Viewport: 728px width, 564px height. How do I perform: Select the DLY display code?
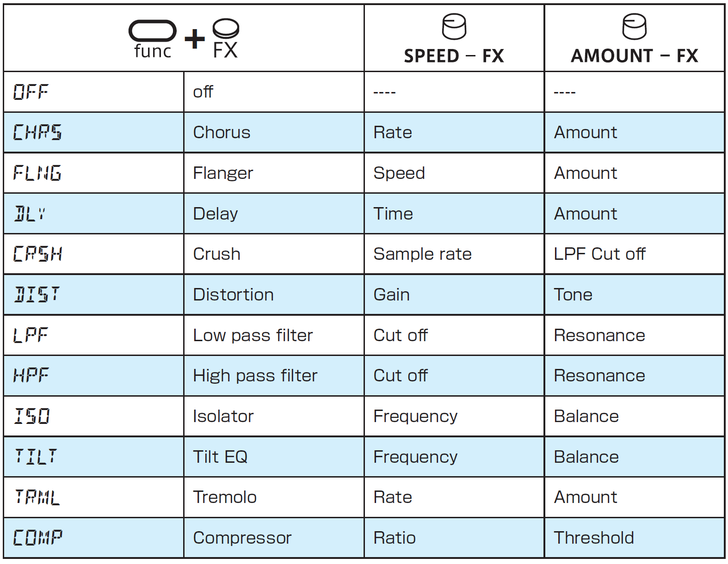pos(30,214)
